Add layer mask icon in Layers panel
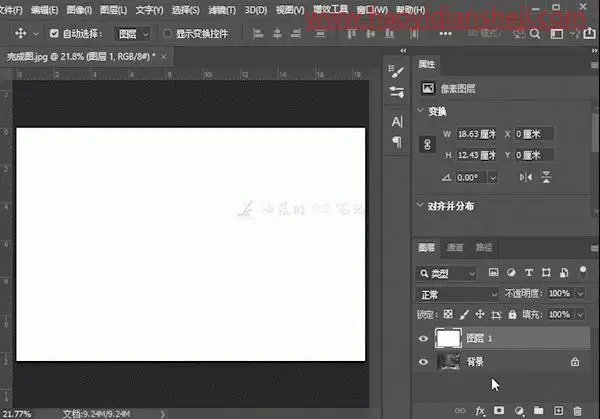Image resolution: width=600 pixels, height=419 pixels. (499, 411)
